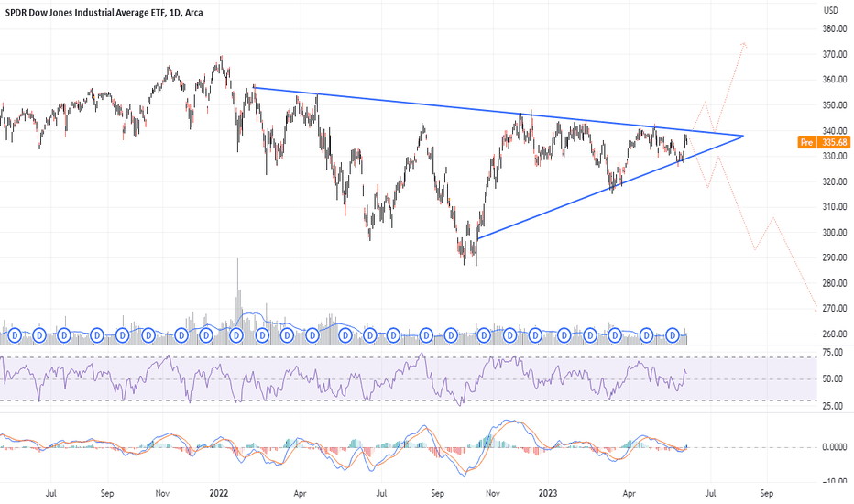Screen dimensions: 854x504
Task: Click the MACD 0.0000 axis label
Action: [x=834, y=447]
